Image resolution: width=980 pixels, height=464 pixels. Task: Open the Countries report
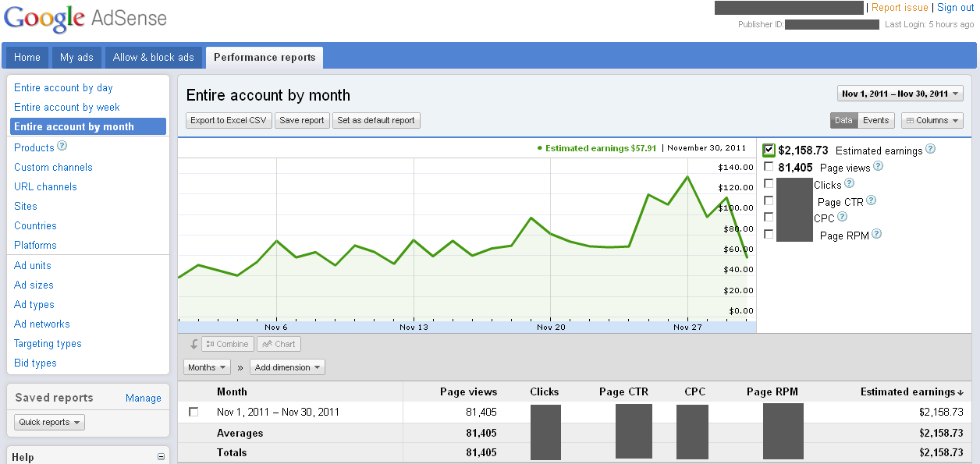click(x=35, y=226)
